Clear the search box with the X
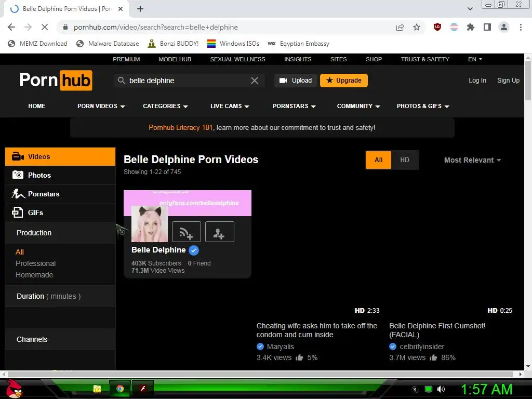 point(255,81)
